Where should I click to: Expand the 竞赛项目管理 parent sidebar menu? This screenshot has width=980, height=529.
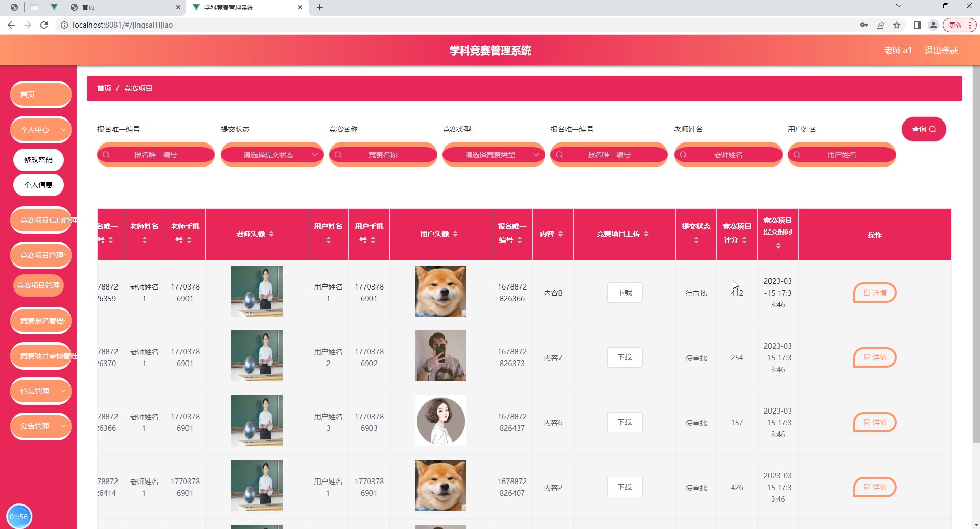[41, 255]
